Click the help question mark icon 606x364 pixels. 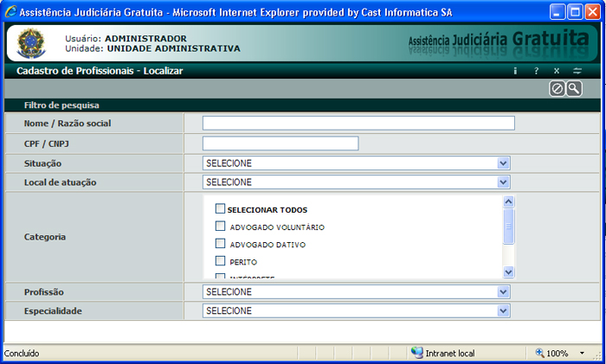(537, 71)
